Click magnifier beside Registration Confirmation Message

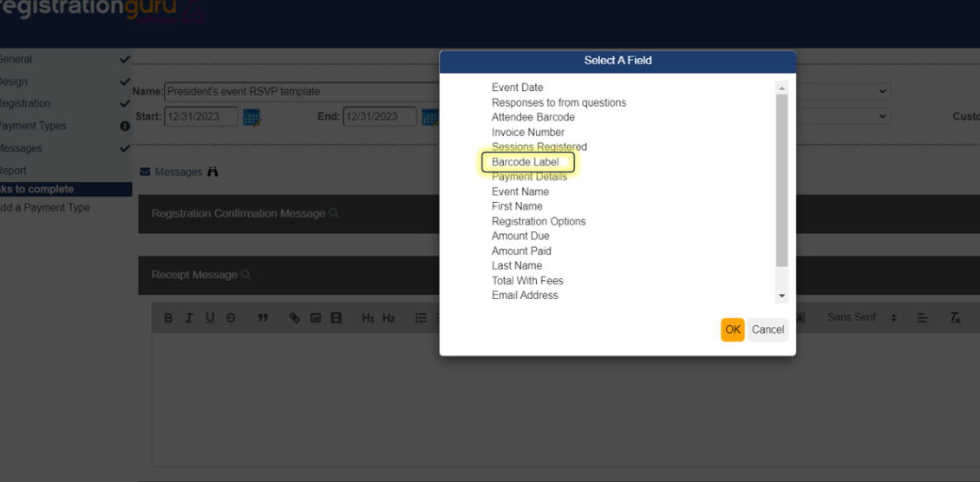(x=334, y=213)
